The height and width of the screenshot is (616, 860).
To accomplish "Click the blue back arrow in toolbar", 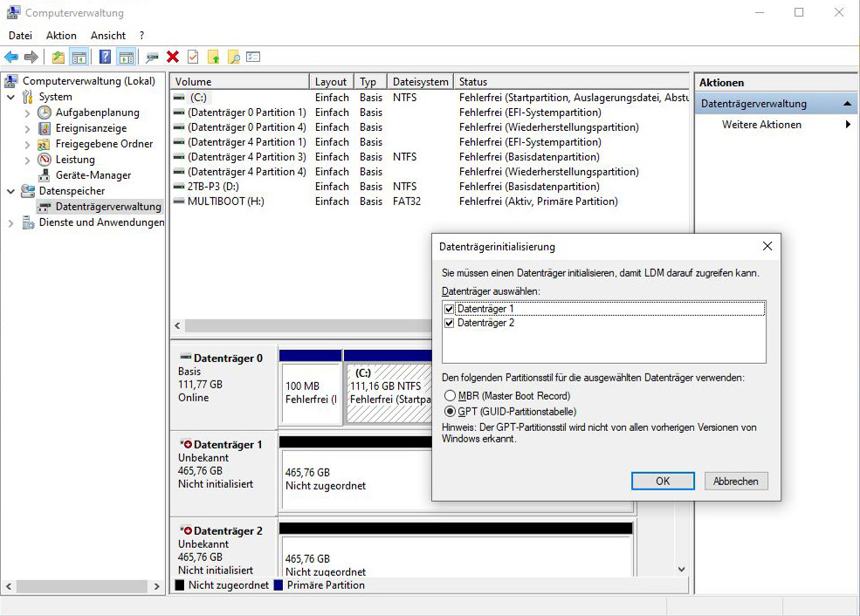I will point(11,57).
